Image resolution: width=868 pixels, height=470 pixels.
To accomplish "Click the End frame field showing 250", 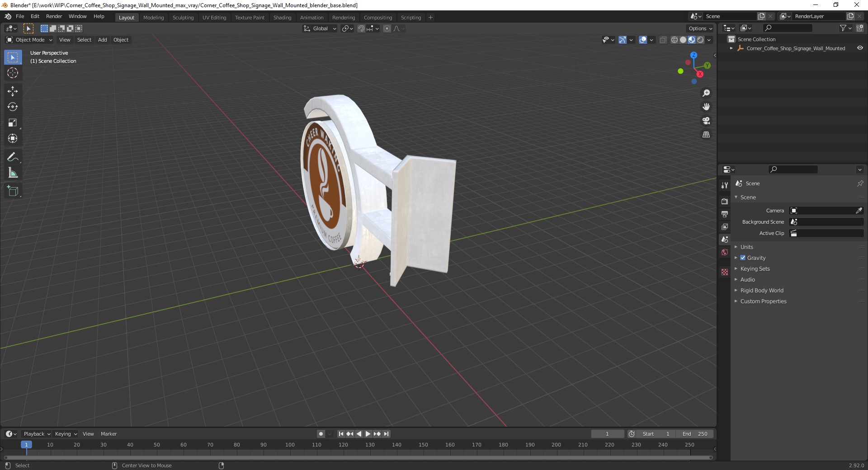I will 695,434.
